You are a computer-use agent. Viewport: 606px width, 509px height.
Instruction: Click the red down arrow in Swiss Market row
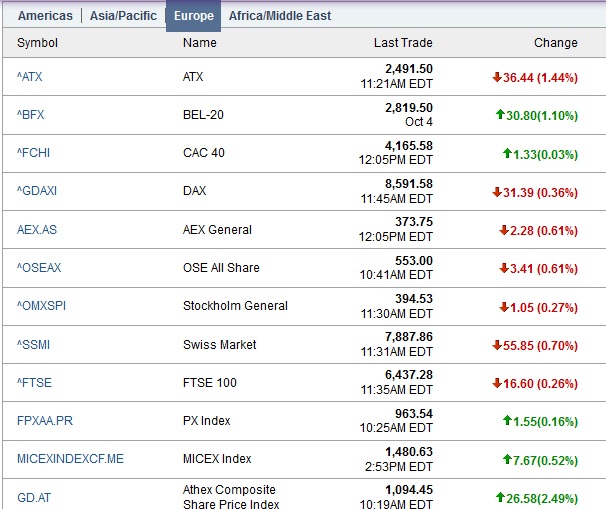pyautogui.click(x=496, y=345)
